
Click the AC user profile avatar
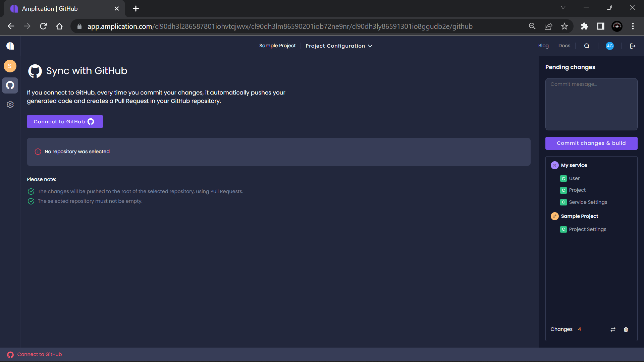[609, 46]
